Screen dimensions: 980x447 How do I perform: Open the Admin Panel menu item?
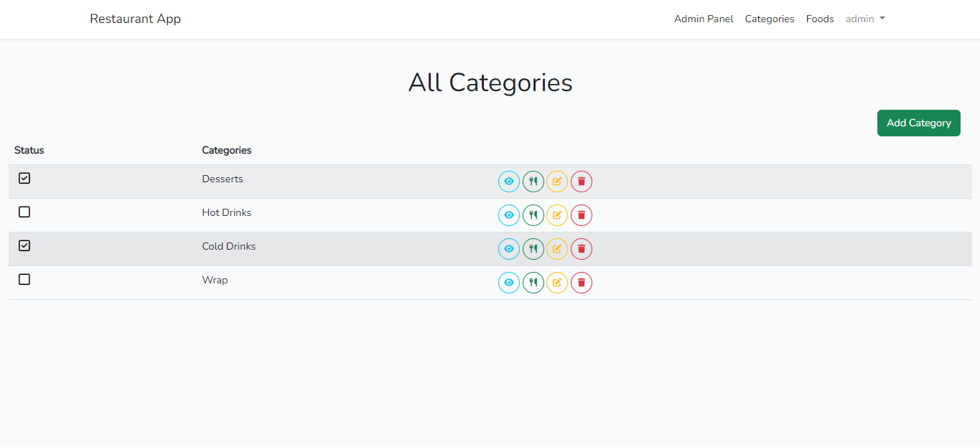click(704, 19)
